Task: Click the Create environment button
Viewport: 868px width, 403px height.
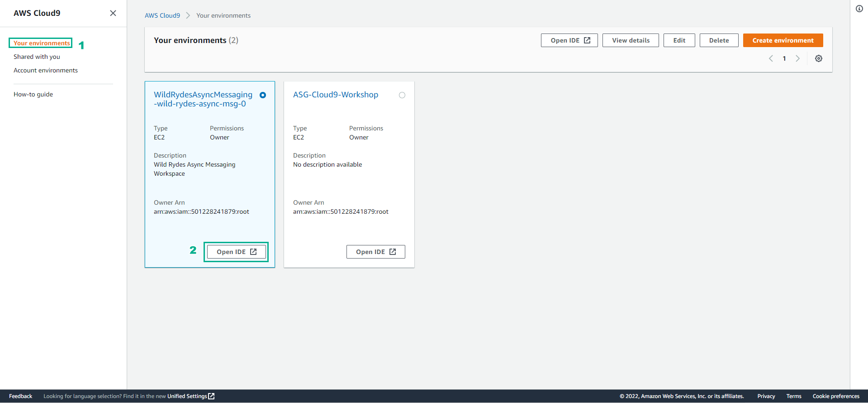Action: tap(783, 40)
